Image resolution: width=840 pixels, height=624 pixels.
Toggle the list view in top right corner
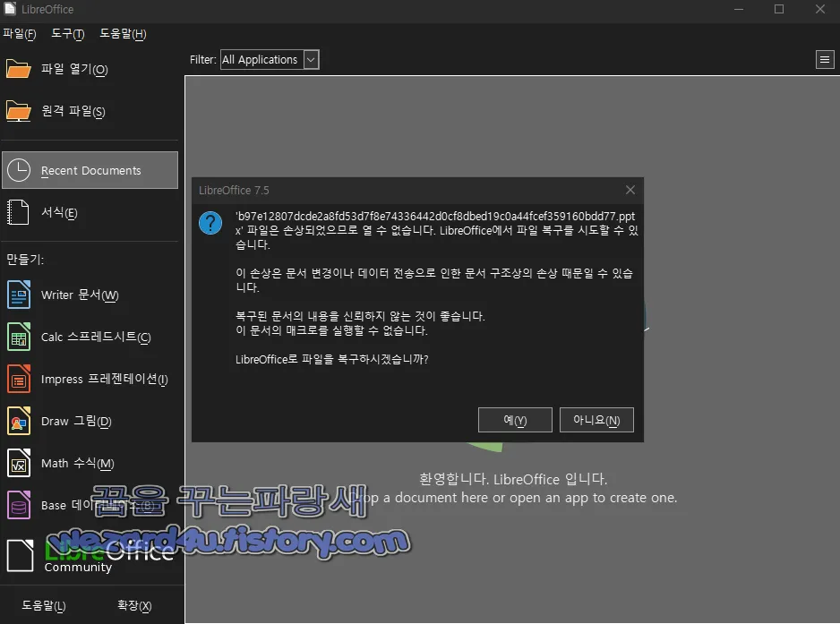825,59
